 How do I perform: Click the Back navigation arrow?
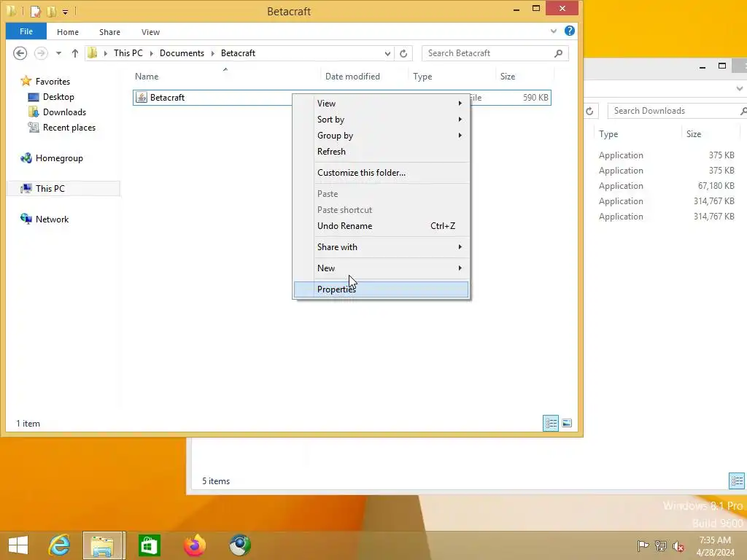pyautogui.click(x=20, y=52)
